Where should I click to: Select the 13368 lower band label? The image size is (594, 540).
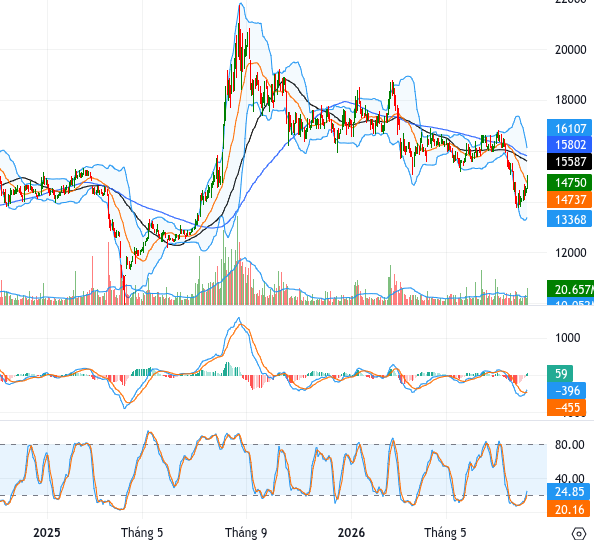pos(569,219)
